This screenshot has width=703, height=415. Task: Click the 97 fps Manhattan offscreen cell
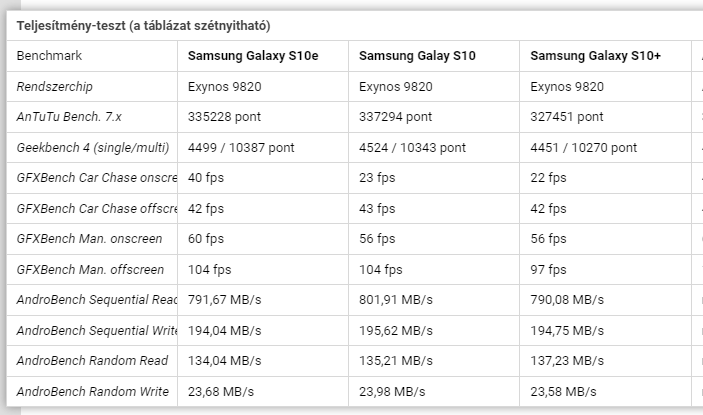(x=548, y=270)
